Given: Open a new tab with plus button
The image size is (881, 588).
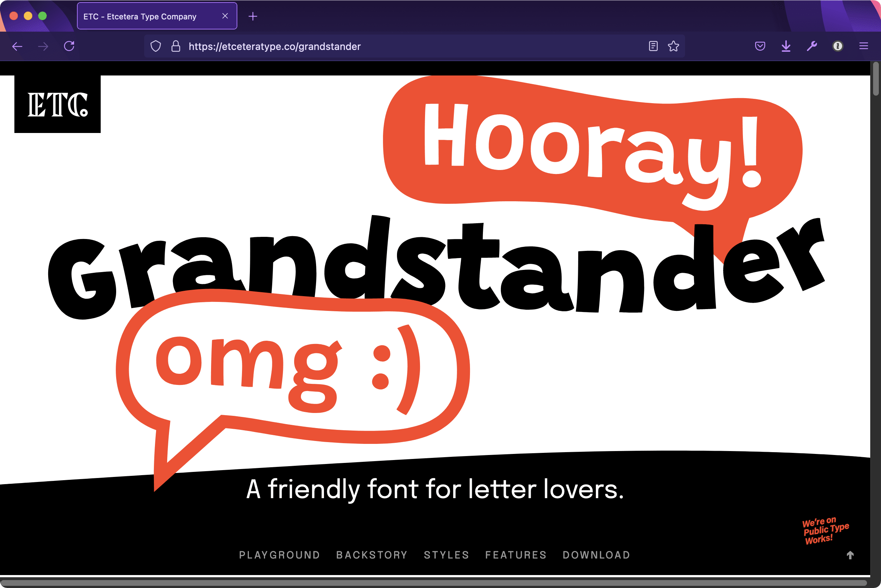Looking at the screenshot, I should (253, 17).
